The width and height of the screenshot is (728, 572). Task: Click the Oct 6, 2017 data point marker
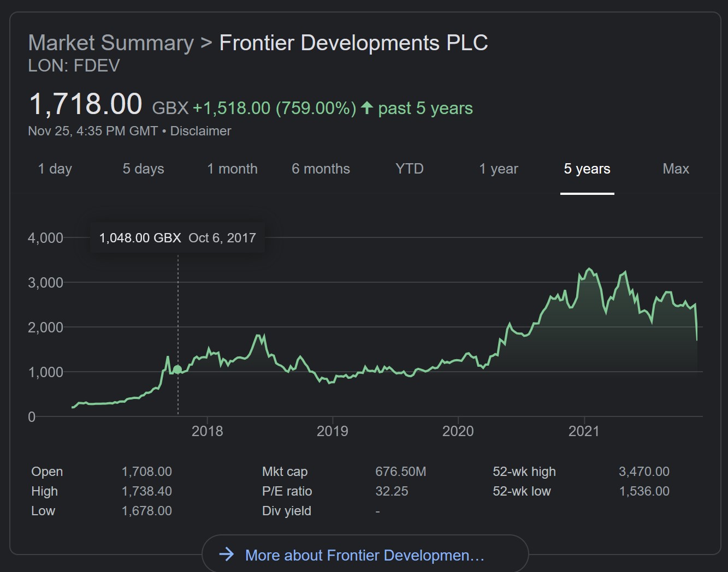click(x=177, y=370)
